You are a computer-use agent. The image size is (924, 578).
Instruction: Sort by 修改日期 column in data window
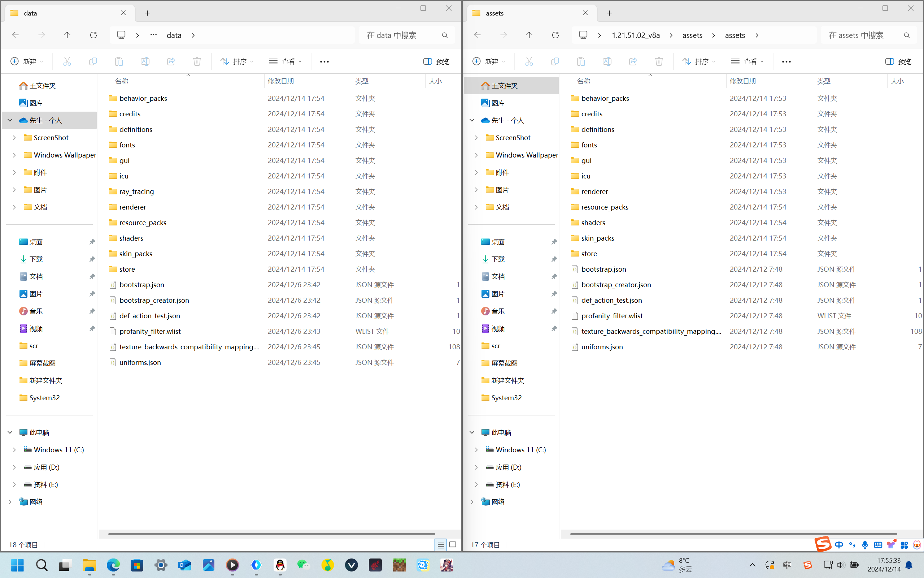308,81
